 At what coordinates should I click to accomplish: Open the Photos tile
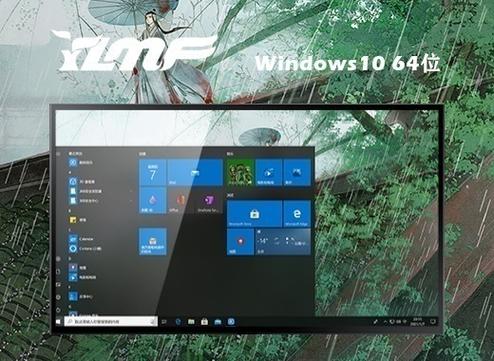point(297,172)
